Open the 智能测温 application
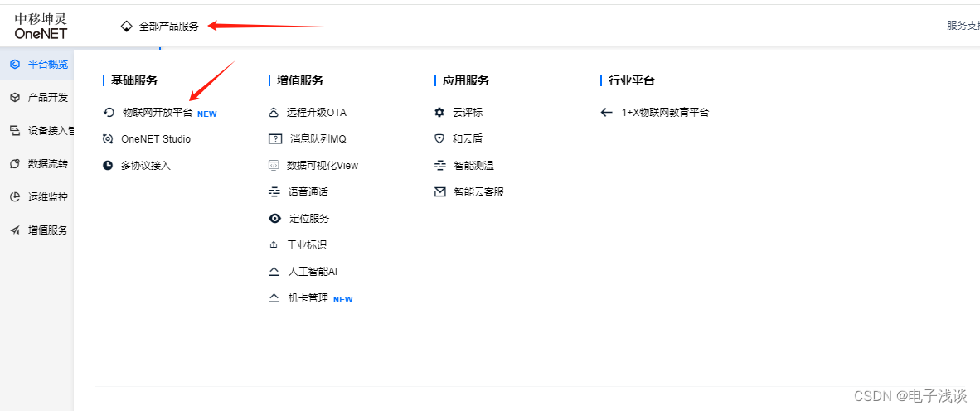 [474, 166]
